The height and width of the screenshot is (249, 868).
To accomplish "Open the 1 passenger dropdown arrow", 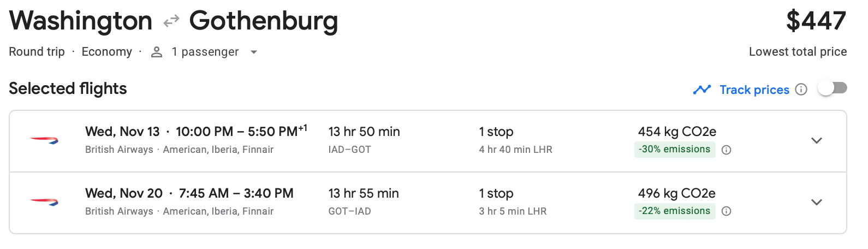I will click(x=253, y=52).
